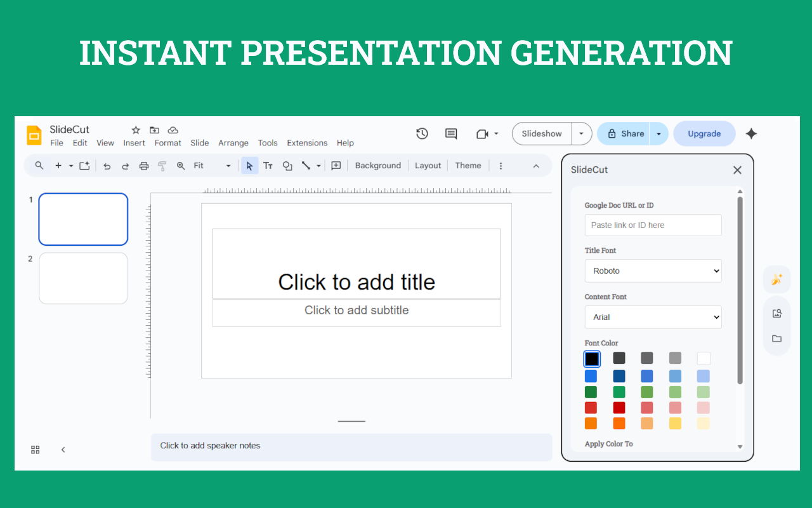Click the new slide with template icon
The width and height of the screenshot is (812, 508).
tap(84, 166)
